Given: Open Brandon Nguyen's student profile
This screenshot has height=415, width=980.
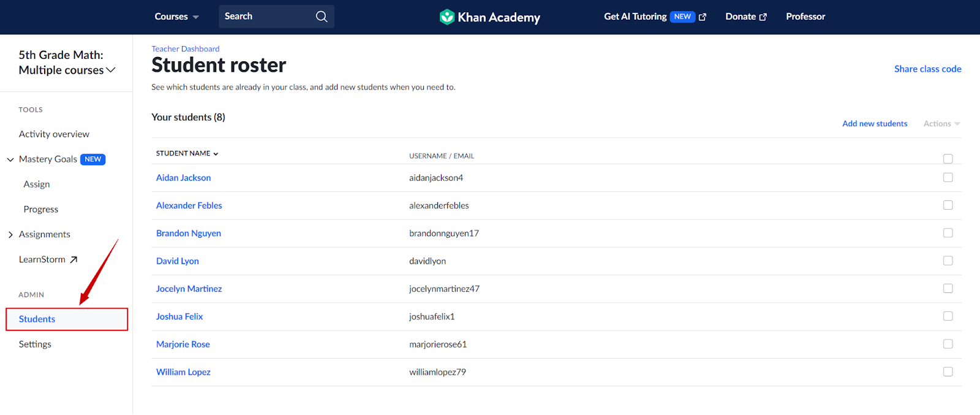Looking at the screenshot, I should [x=188, y=233].
